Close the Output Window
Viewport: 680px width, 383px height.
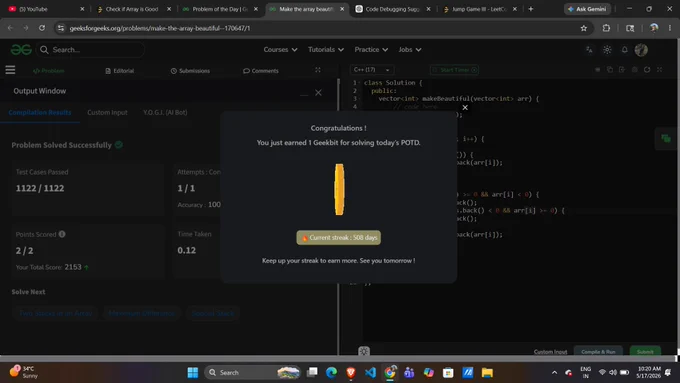point(318,93)
